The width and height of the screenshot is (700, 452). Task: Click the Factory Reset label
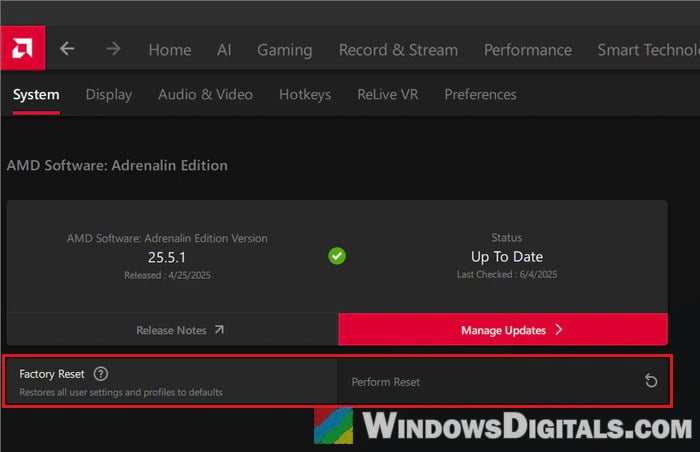(51, 374)
